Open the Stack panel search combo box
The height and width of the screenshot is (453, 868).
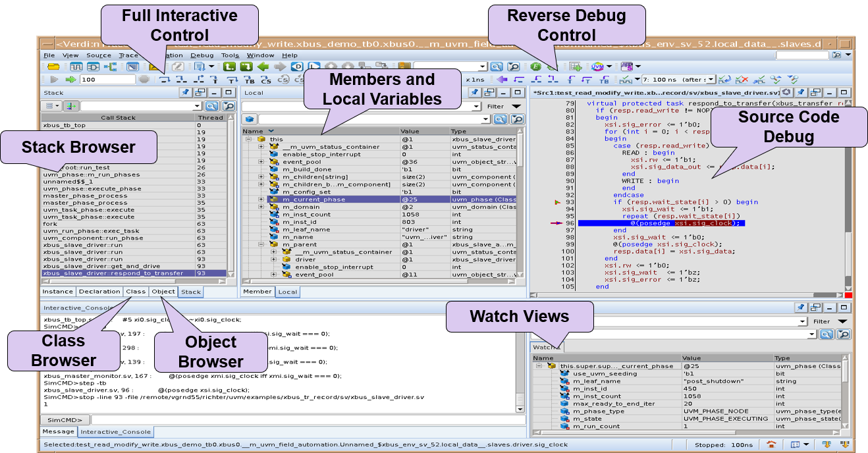pyautogui.click(x=141, y=106)
